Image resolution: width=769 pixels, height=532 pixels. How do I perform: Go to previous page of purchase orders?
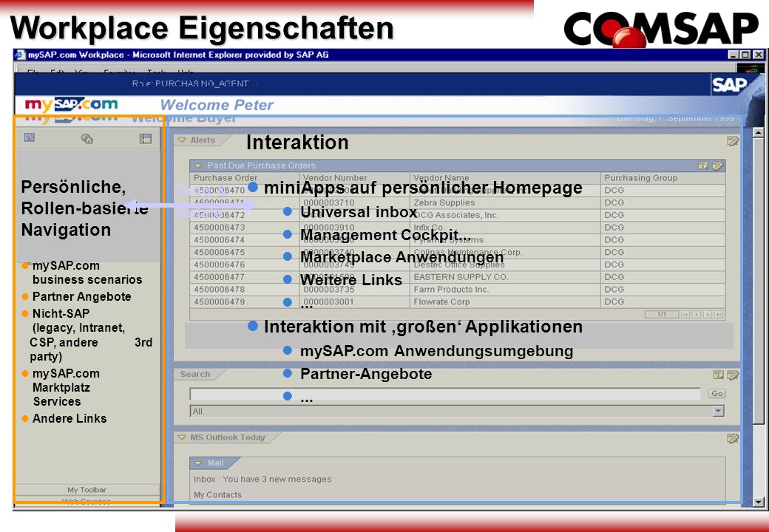coord(697,315)
